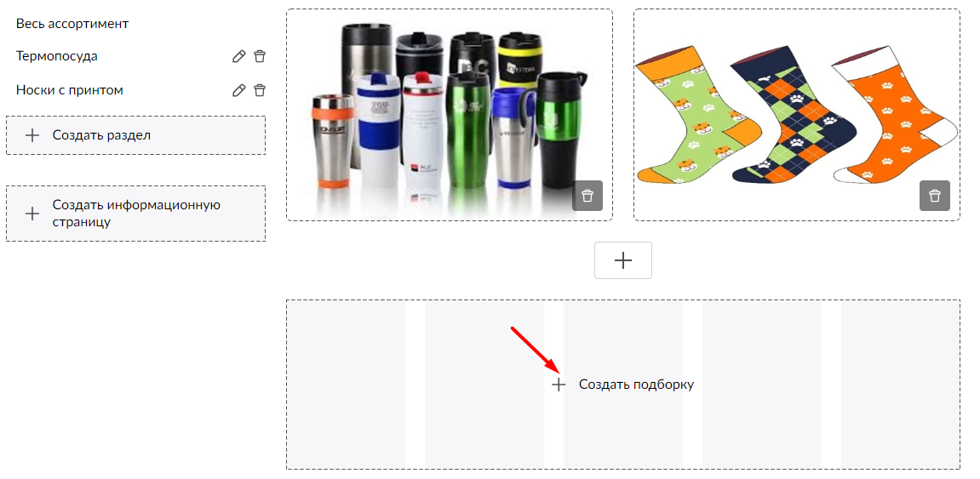Select the Термопосуда section in the sidebar
This screenshot has height=479, width=980.
57,56
